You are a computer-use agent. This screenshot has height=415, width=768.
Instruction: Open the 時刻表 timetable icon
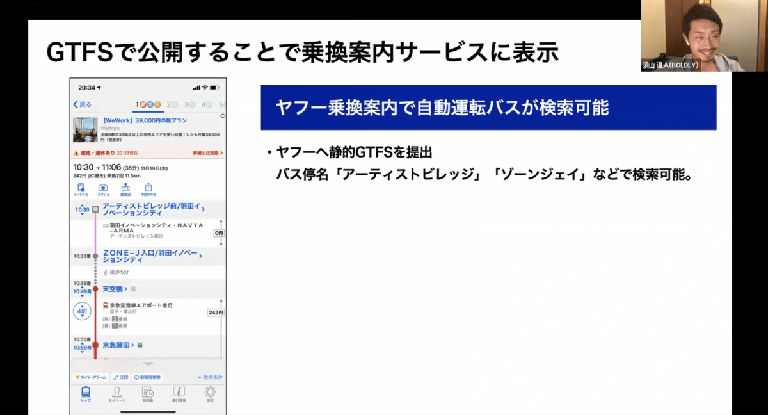tap(148, 394)
